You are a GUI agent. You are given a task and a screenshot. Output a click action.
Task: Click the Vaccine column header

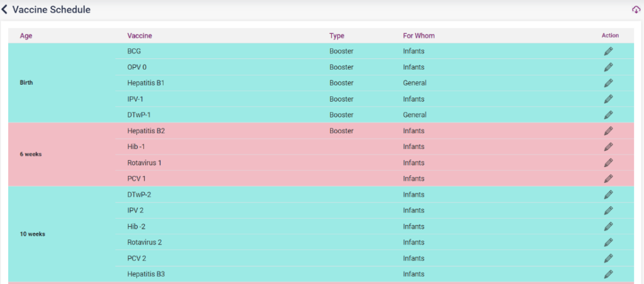tap(140, 36)
